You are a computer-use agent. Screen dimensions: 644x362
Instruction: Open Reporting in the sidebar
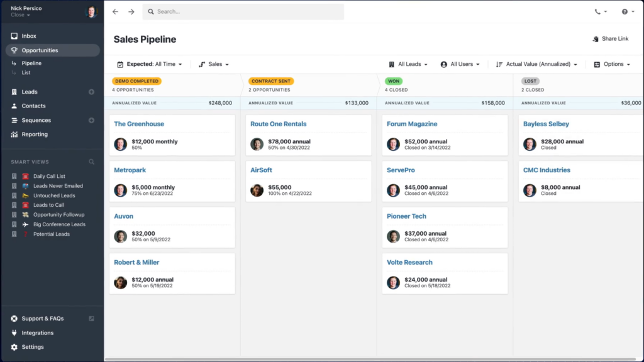pyautogui.click(x=35, y=134)
